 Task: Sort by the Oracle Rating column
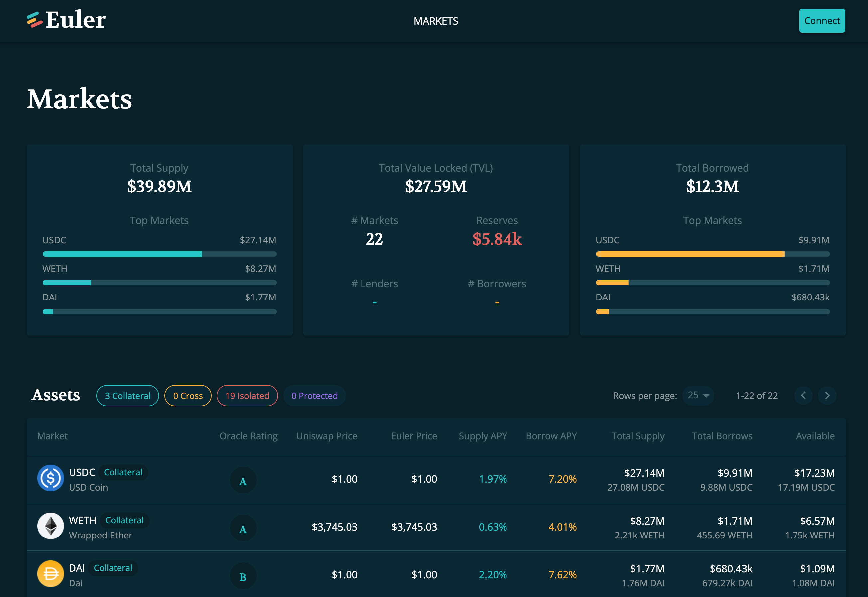click(x=248, y=436)
